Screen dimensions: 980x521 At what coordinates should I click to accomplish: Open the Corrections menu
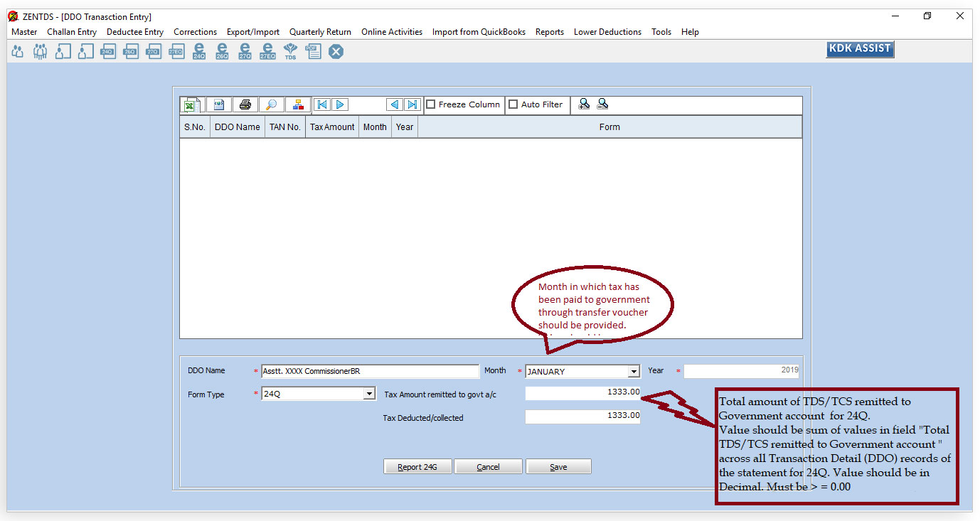click(196, 32)
